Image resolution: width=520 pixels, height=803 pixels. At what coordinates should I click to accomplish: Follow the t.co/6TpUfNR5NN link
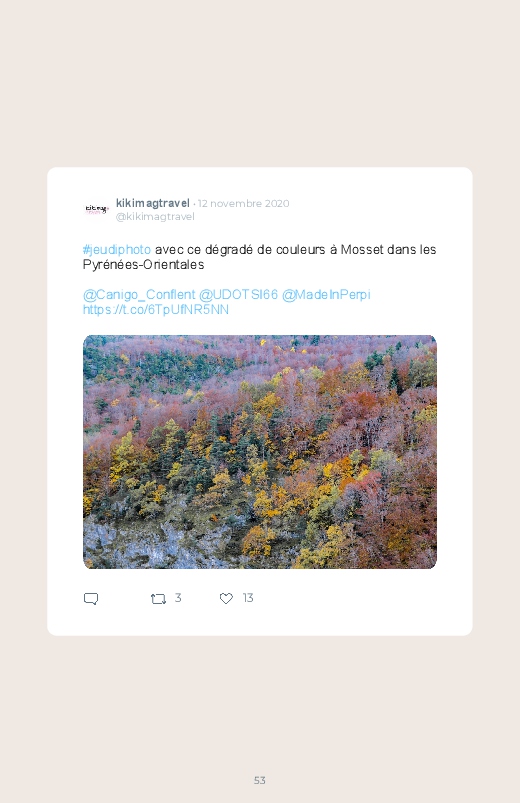pyautogui.click(x=156, y=310)
